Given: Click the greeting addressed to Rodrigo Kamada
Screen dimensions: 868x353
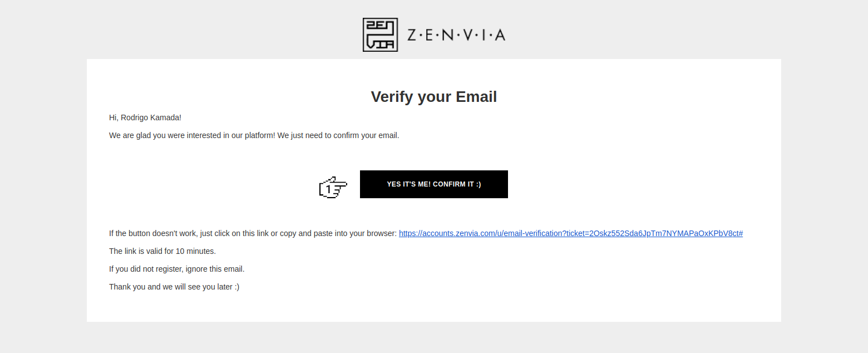Looking at the screenshot, I should (145, 117).
